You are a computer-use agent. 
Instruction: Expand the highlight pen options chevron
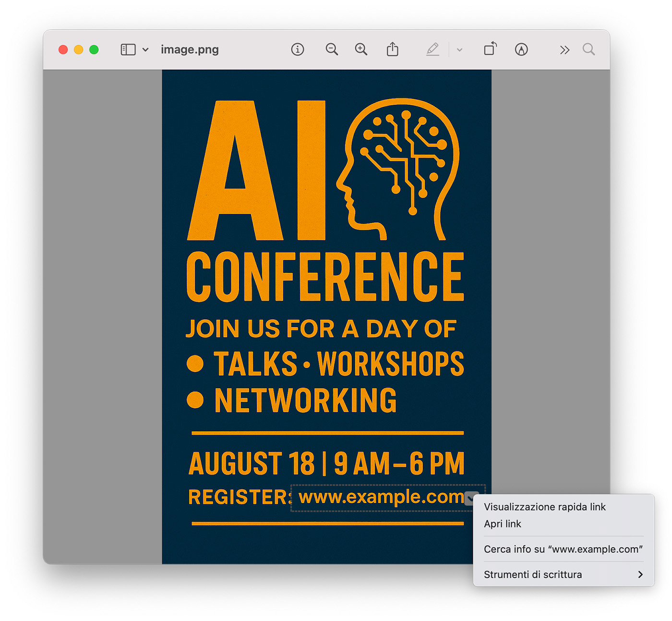point(459,49)
